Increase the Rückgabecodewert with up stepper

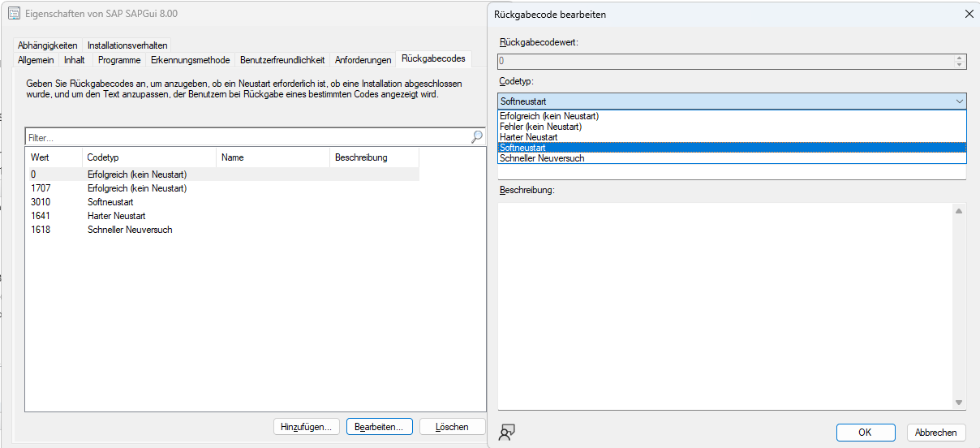961,58
